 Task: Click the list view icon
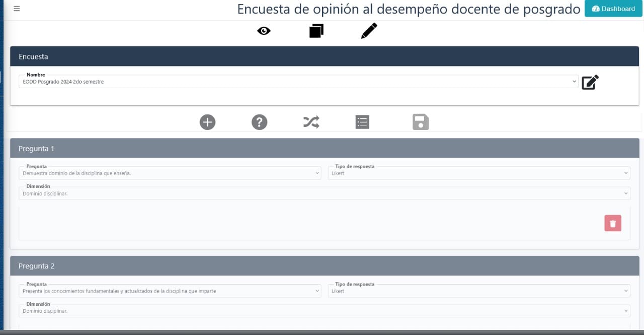[362, 122]
